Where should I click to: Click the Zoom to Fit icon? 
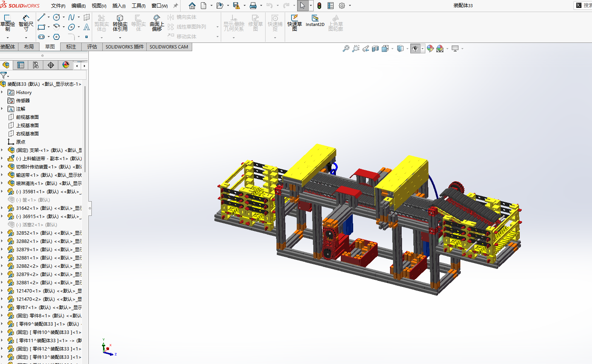(x=346, y=49)
